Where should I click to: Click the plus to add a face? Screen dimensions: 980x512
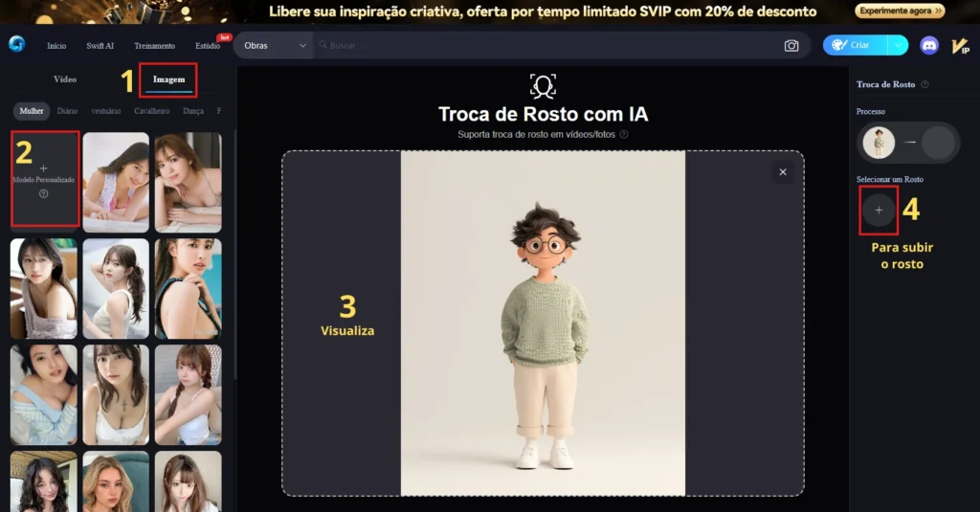tap(879, 210)
